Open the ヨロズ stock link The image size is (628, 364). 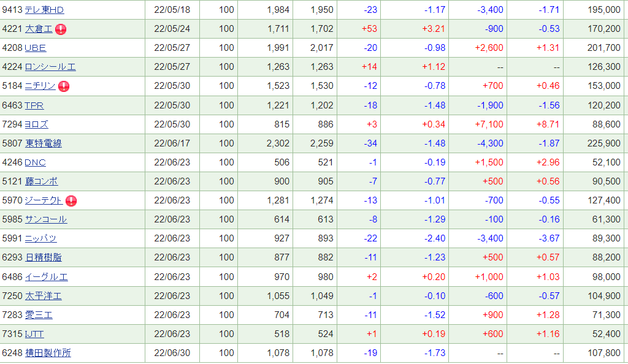click(x=36, y=124)
